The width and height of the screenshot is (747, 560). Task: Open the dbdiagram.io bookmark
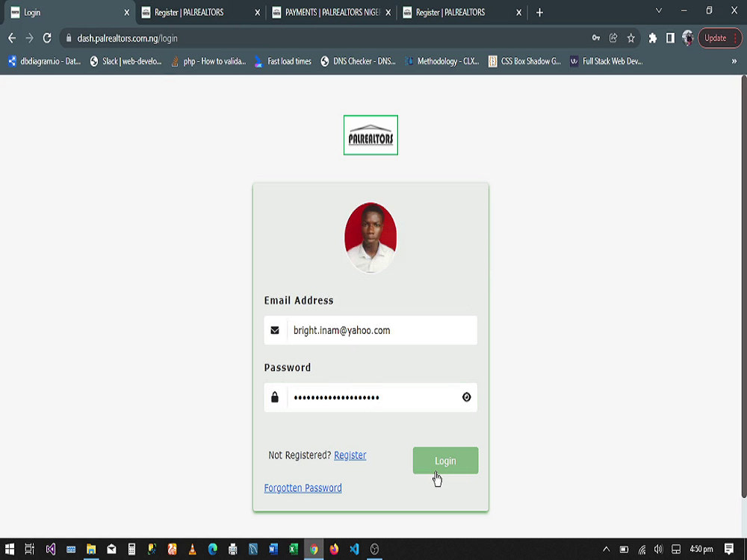click(x=44, y=61)
